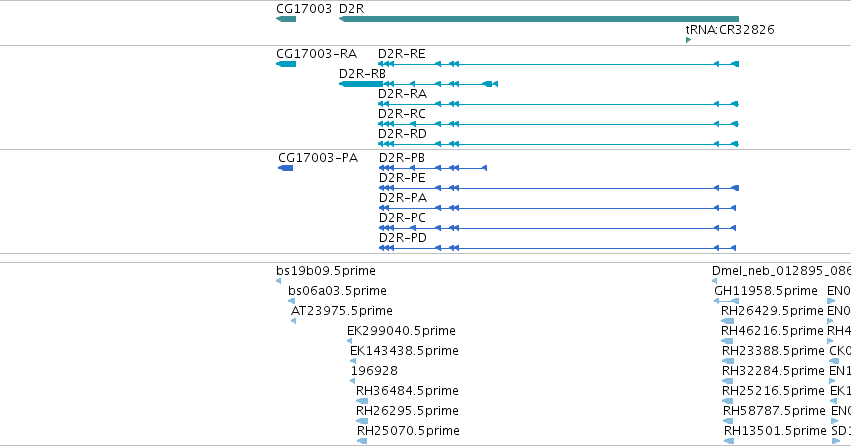
Task: Select the D2R-PD protein line
Action: [x=557, y=248]
